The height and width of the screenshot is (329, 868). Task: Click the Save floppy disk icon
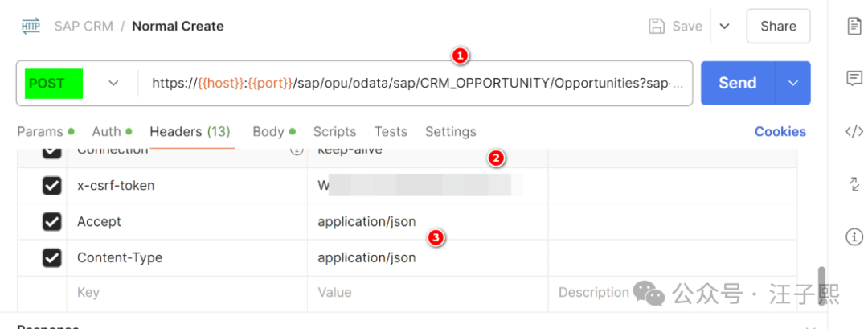[657, 26]
